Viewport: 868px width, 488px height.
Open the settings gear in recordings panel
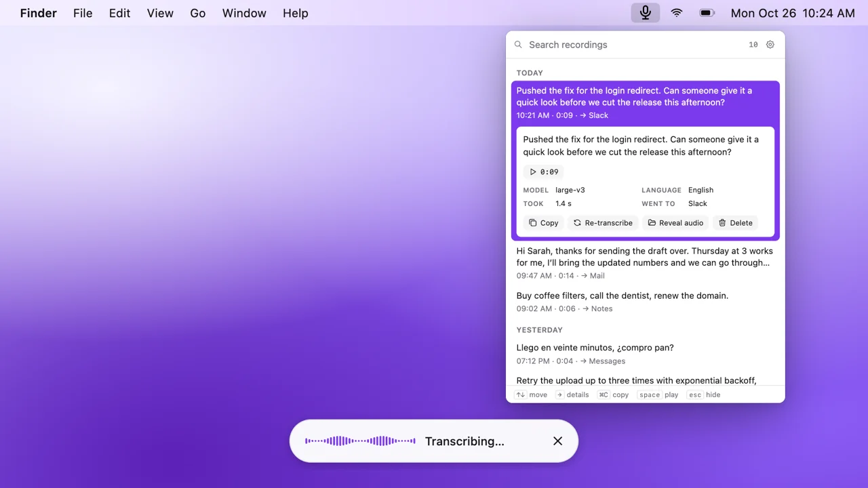point(770,45)
